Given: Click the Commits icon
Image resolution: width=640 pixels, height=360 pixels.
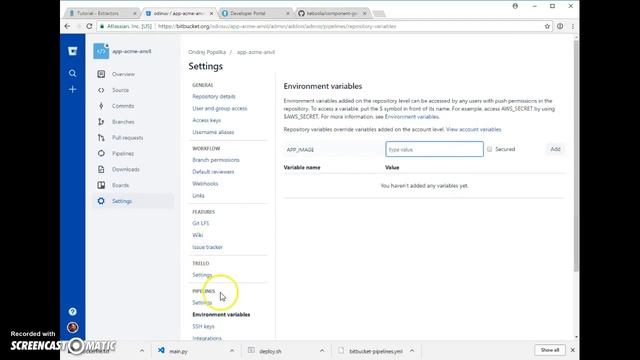Looking at the screenshot, I should tap(101, 106).
